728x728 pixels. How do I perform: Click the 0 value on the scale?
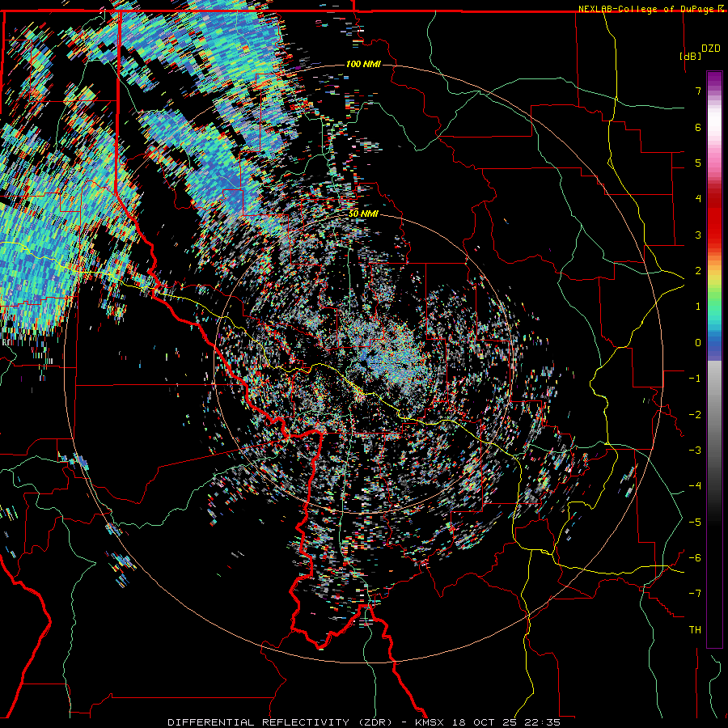[698, 343]
